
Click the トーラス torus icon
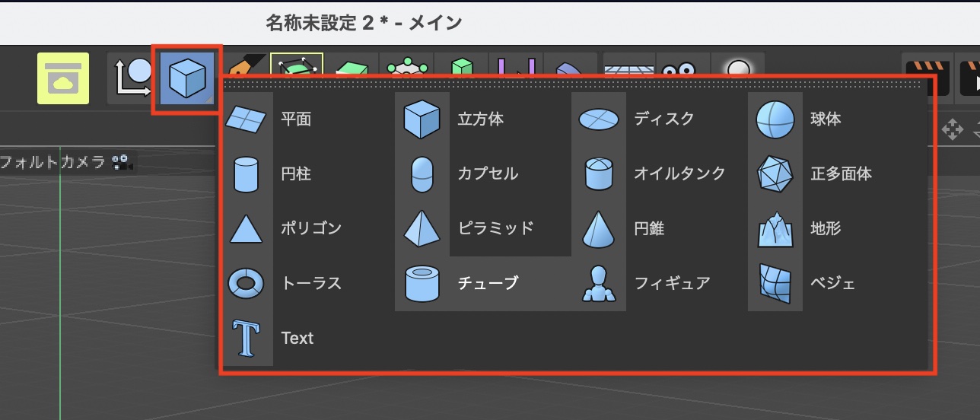click(247, 283)
